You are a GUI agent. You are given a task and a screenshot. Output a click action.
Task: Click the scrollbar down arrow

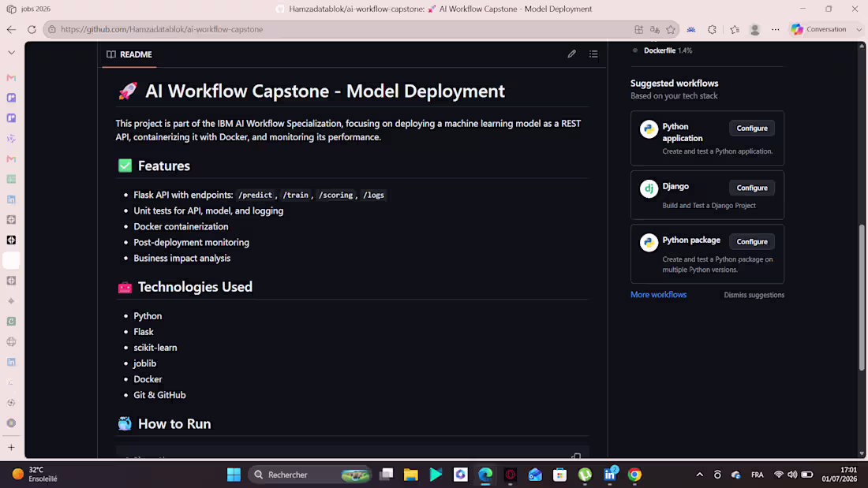(x=862, y=453)
